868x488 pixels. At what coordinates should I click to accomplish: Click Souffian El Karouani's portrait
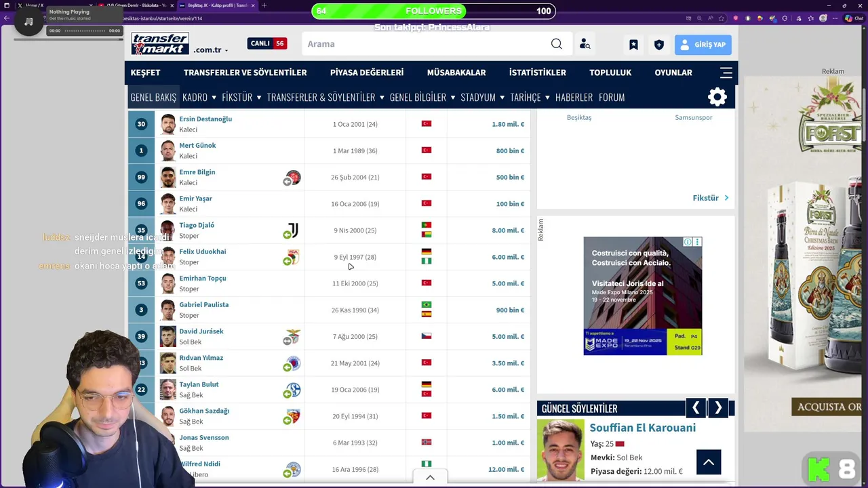561,450
